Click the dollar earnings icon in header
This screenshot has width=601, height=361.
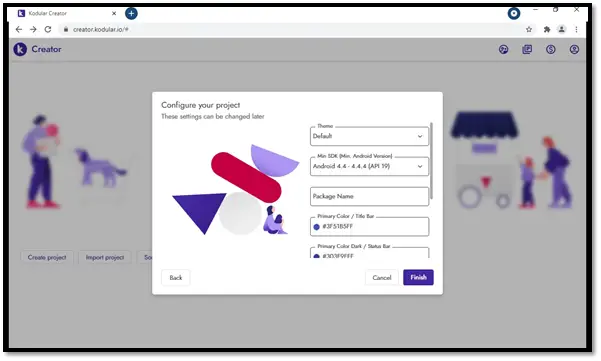point(551,49)
